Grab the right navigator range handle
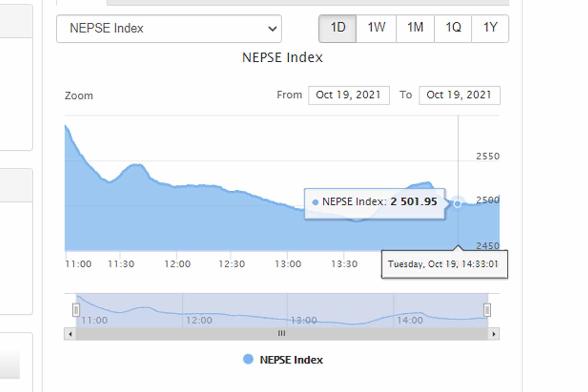The image size is (588, 392). (x=487, y=310)
